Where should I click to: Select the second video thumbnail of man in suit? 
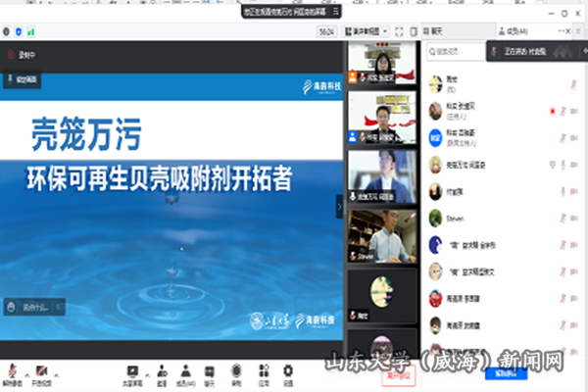tap(382, 118)
